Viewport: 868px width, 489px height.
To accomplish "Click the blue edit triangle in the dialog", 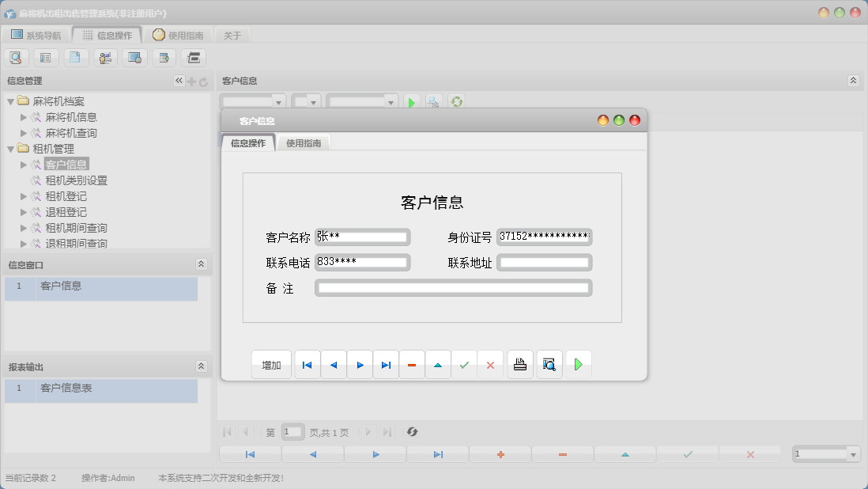I will 438,364.
